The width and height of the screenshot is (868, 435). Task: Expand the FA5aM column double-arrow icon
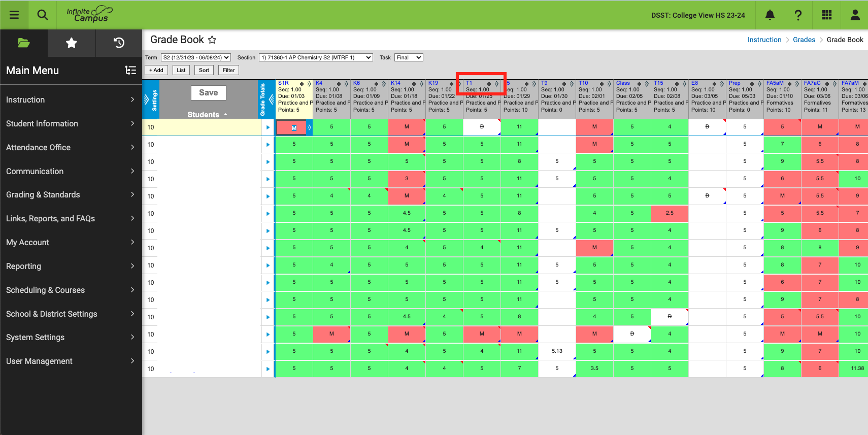pos(797,84)
